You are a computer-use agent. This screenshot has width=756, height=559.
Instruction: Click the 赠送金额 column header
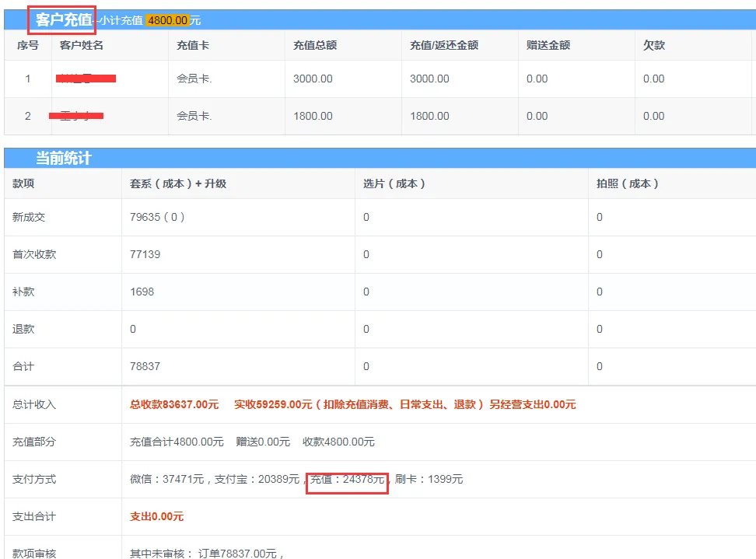click(548, 45)
